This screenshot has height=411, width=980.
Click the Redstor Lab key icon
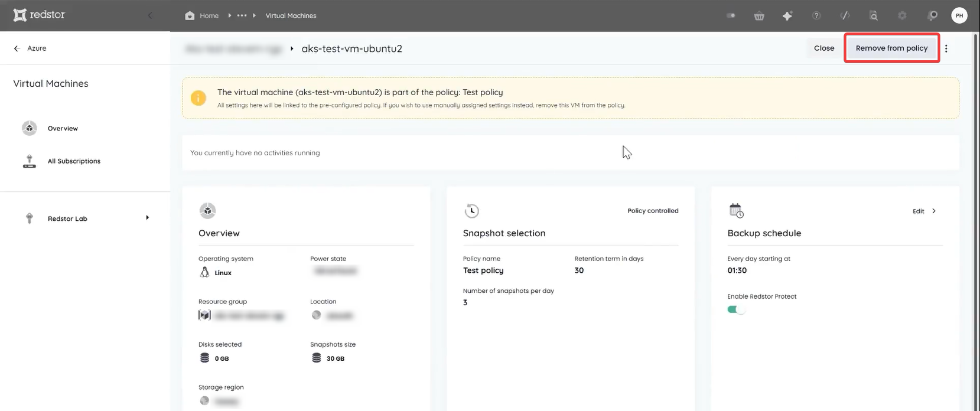point(30,218)
